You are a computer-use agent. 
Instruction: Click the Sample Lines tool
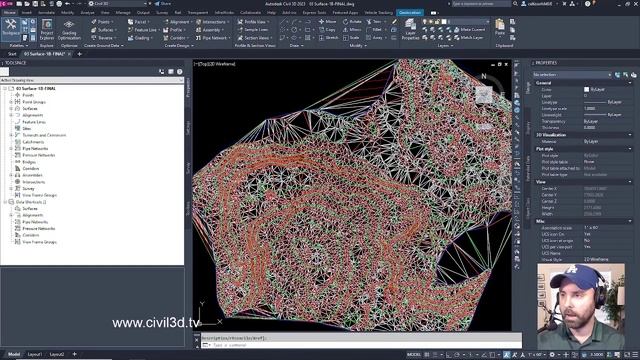253,30
